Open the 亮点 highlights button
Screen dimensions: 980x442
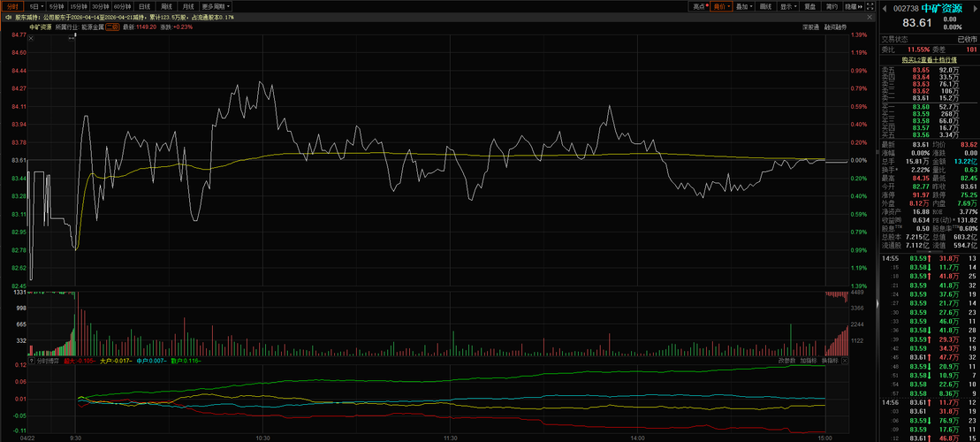(x=699, y=6)
